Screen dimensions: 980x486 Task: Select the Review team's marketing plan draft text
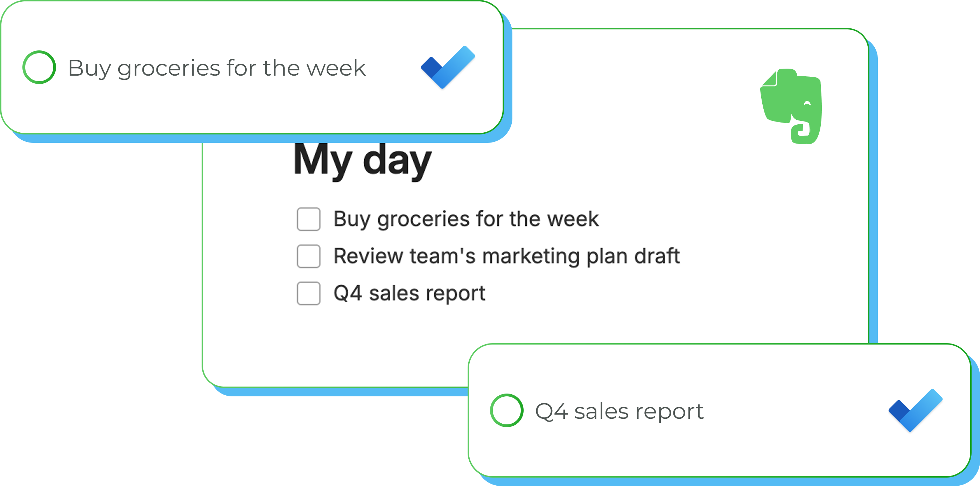(x=506, y=256)
